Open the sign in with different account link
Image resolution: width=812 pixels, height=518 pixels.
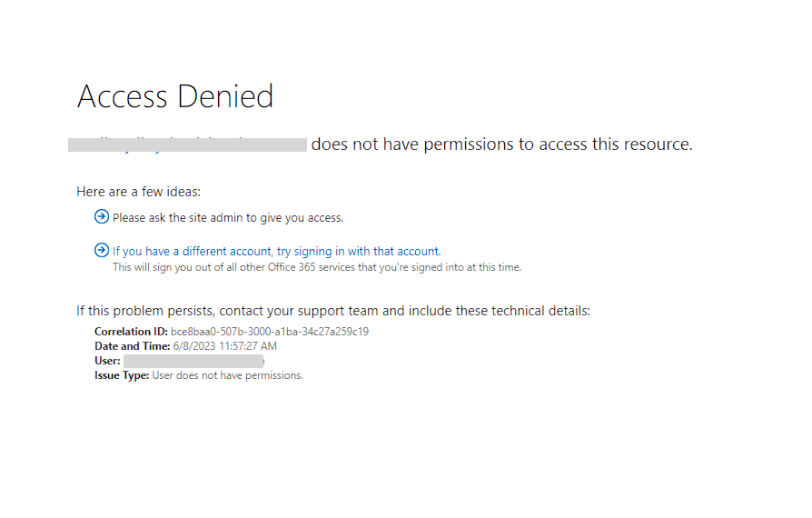276,251
